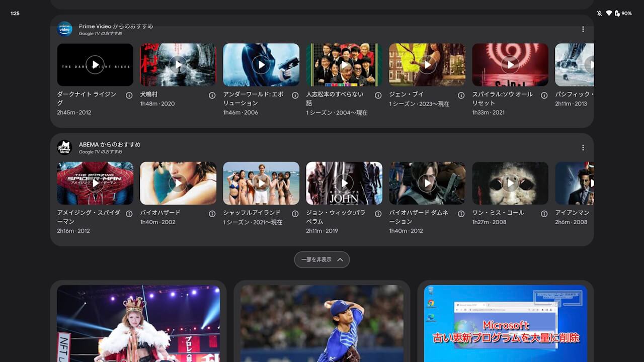
Task: Play スパイラル:ソウ オールリセット video
Action: [x=510, y=65]
